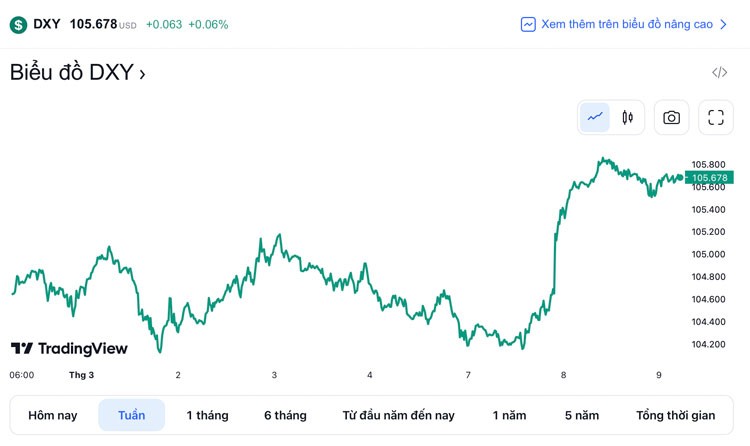Image resolution: width=750 pixels, height=446 pixels.
Task: Switch to line chart style
Action: point(595,117)
